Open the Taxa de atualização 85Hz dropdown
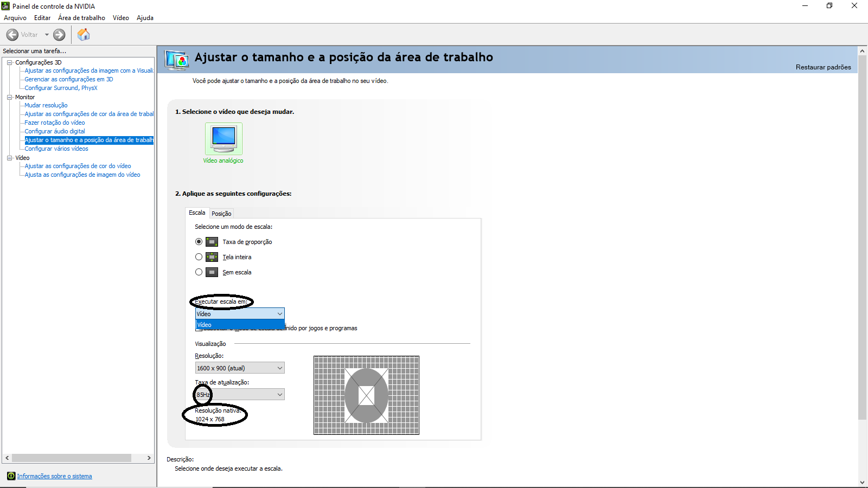Viewport: 868px width, 488px height. coord(240,395)
